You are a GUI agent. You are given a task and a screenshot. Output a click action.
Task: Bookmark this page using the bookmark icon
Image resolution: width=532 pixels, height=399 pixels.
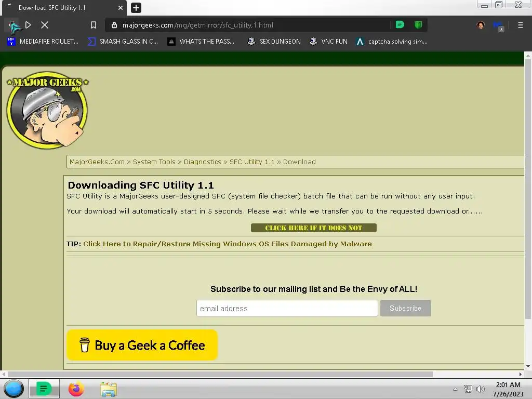[94, 25]
